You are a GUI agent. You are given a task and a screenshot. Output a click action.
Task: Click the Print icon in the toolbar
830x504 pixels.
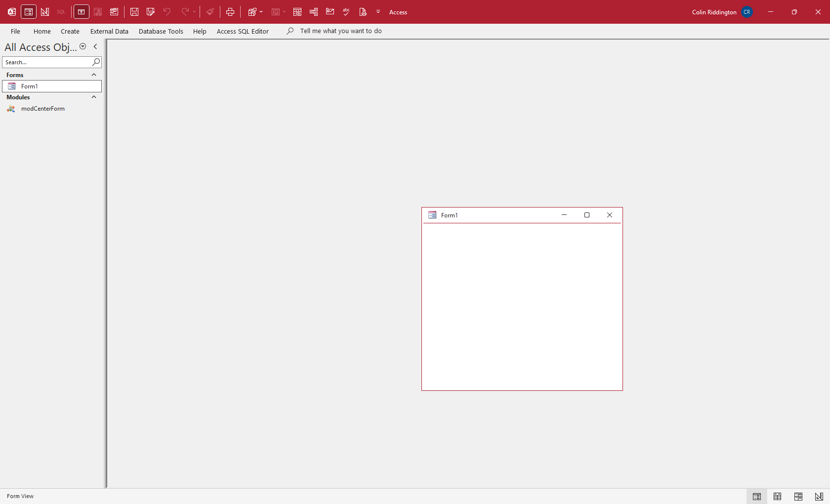pos(230,12)
